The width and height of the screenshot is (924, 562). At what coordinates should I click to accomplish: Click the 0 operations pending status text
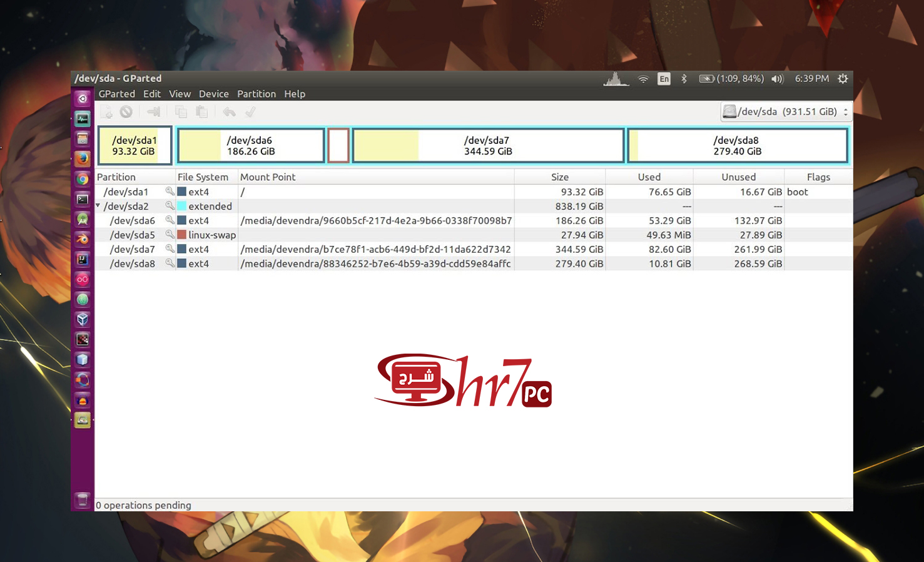tap(143, 505)
